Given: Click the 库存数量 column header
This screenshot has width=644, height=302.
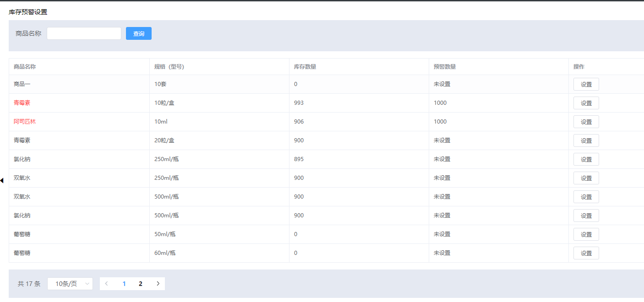Looking at the screenshot, I should [x=305, y=67].
